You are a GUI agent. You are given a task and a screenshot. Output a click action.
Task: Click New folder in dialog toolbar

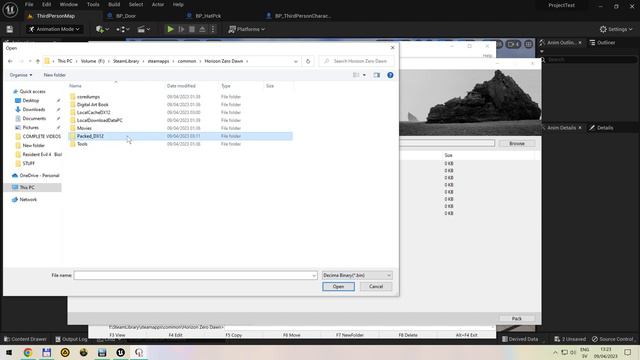[x=55, y=75]
